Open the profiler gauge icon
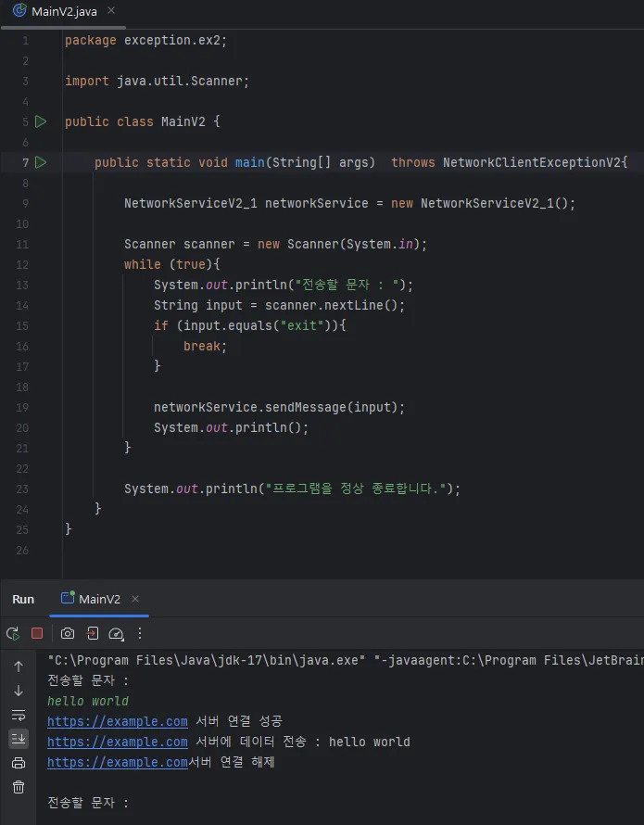 pos(116,633)
